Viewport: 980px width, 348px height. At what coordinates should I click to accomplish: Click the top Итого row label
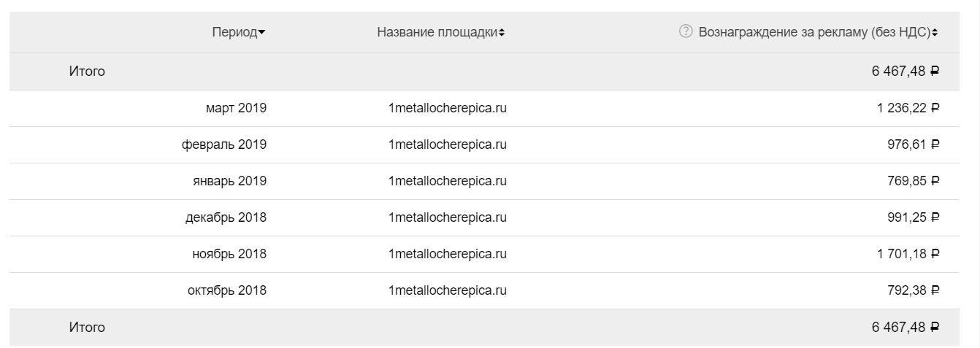click(87, 71)
